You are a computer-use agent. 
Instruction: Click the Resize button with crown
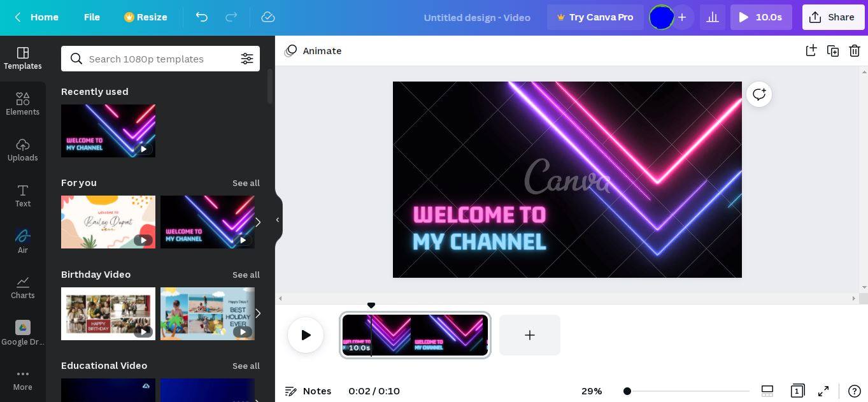(146, 17)
